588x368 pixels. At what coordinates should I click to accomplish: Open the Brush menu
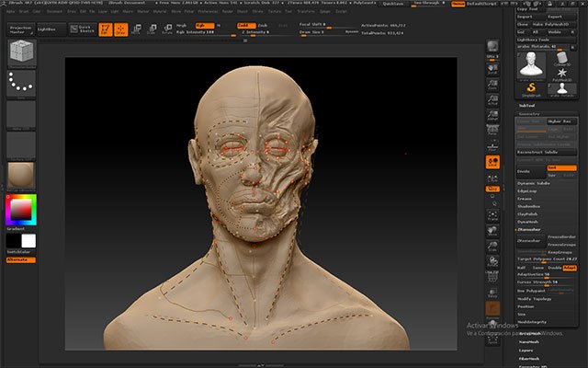[x=24, y=12]
